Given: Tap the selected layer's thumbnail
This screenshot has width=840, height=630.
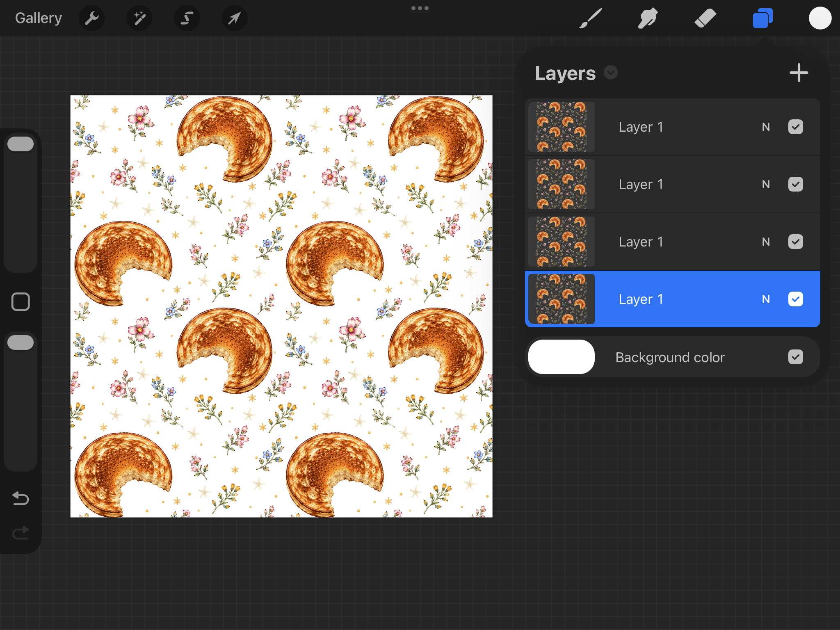Looking at the screenshot, I should pos(562,299).
